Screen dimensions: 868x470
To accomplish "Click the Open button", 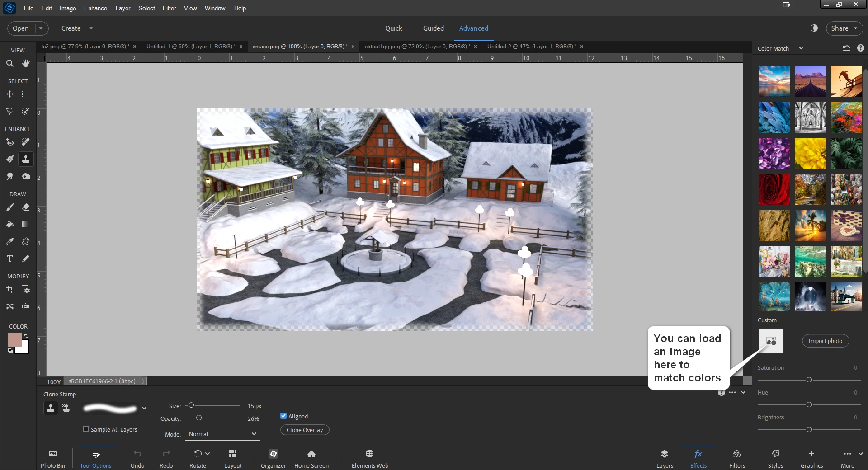I will pyautogui.click(x=21, y=28).
